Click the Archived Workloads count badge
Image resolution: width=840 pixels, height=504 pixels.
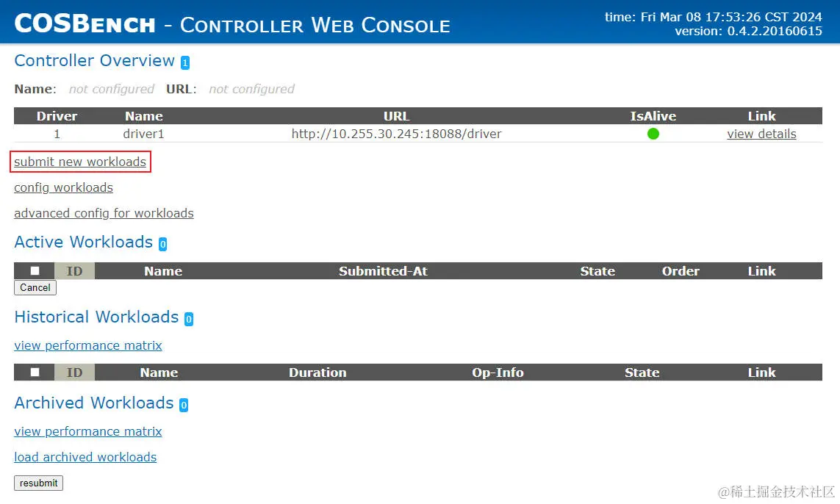(184, 405)
